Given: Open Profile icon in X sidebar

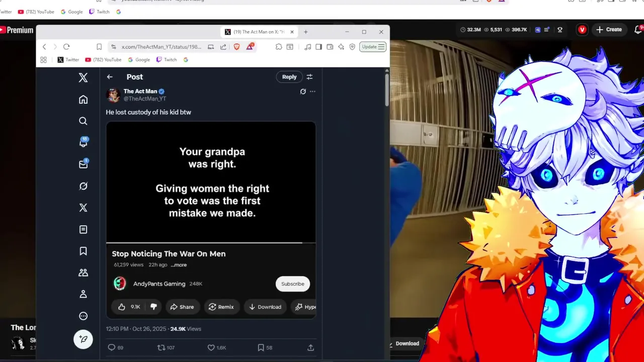Looking at the screenshot, I should [x=83, y=294].
